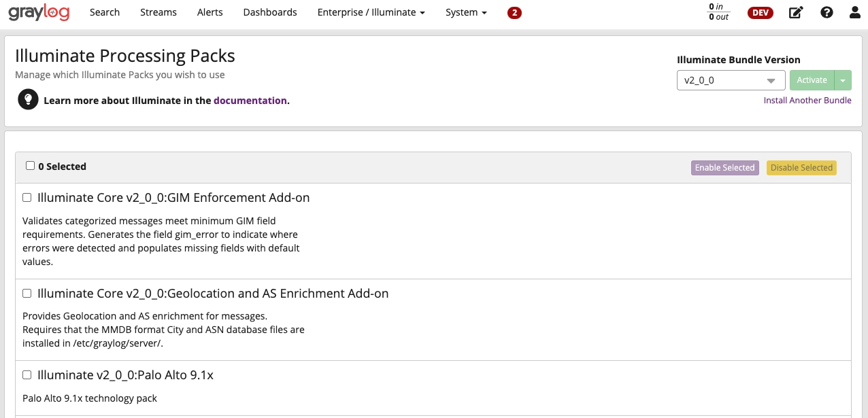Go to the Streams page
Screen dimensions: 868x418
point(158,12)
